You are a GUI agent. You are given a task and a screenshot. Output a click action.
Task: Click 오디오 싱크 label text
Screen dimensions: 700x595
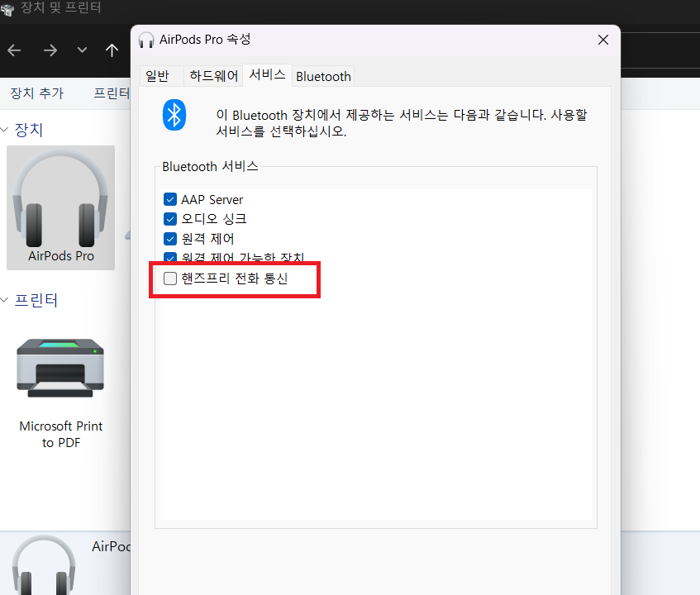[214, 219]
